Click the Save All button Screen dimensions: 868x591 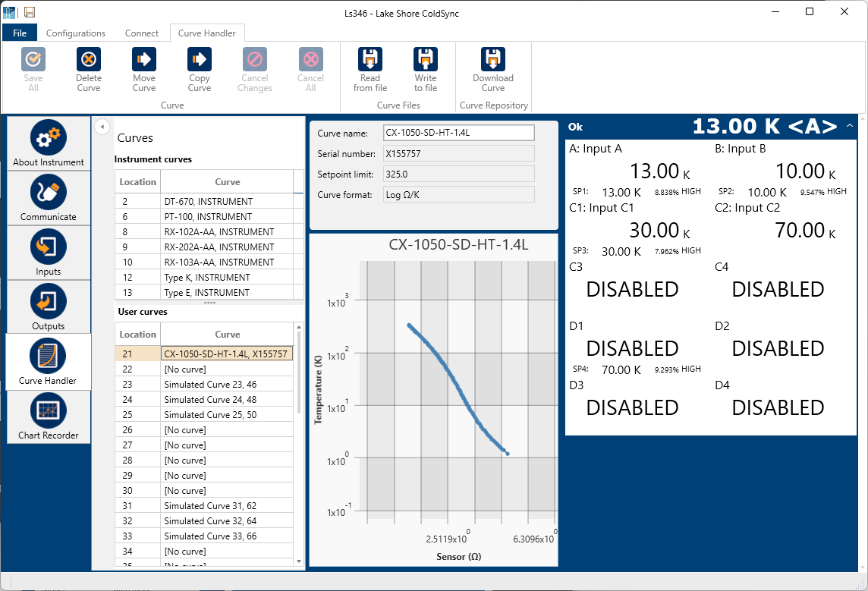pyautogui.click(x=33, y=69)
